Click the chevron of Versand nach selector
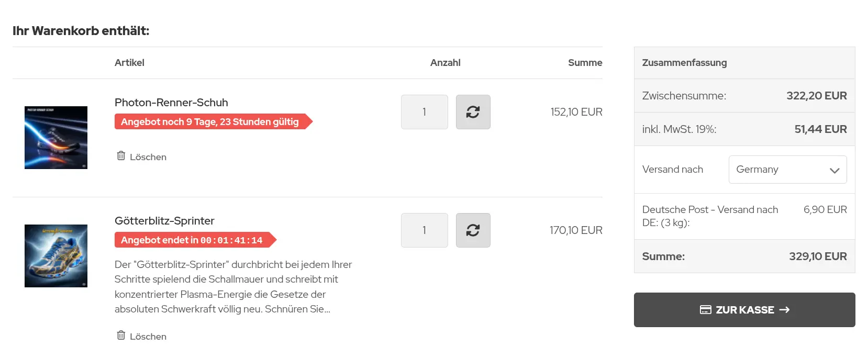This screenshot has width=868, height=358. click(x=834, y=170)
